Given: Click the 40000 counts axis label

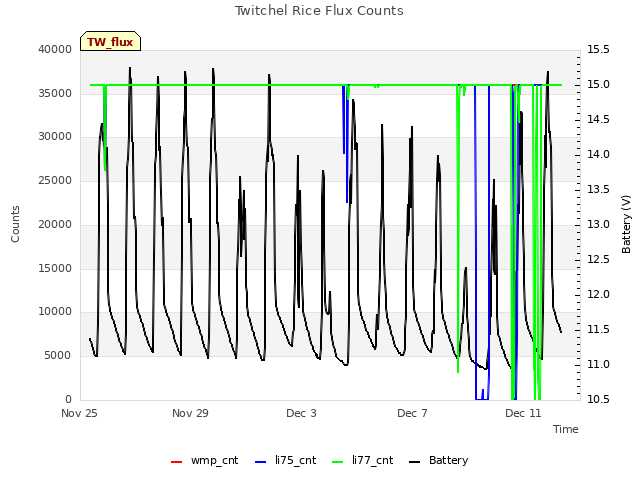Looking at the screenshot, I should (x=55, y=49).
